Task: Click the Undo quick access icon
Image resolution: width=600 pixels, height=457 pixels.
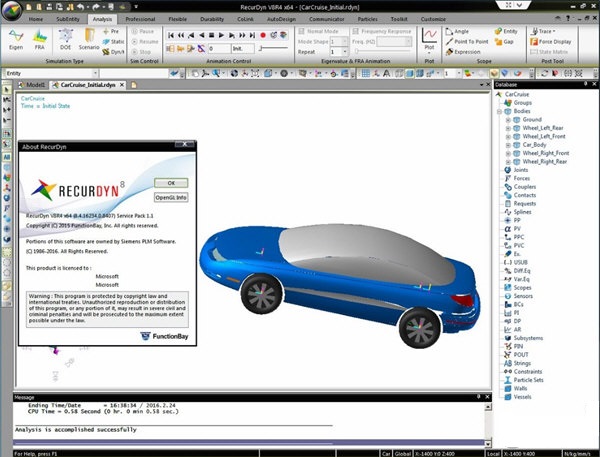Action: coord(80,7)
